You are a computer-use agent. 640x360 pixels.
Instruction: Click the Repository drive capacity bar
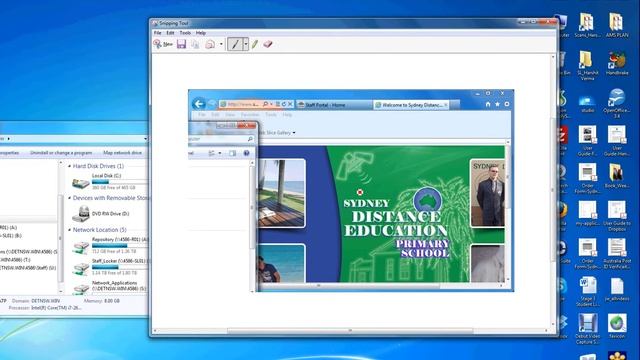(119, 246)
